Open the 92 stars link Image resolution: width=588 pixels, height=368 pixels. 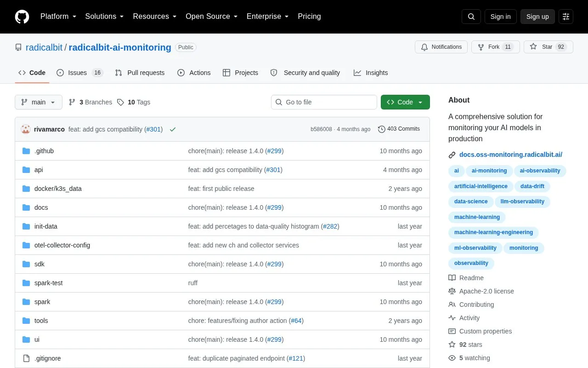[x=465, y=345]
